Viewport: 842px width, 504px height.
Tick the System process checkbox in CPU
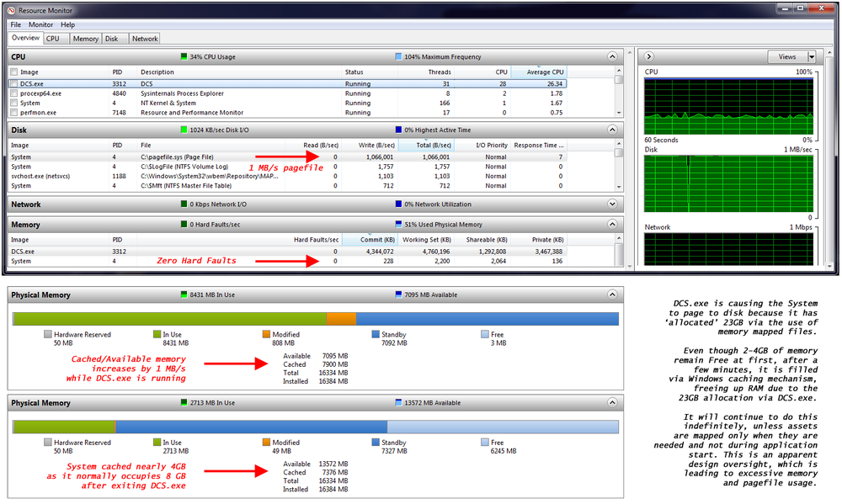click(14, 103)
